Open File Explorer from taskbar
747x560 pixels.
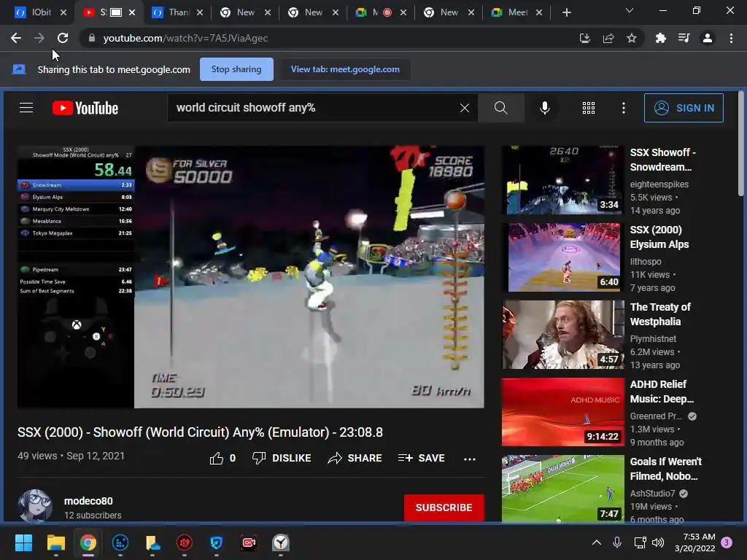(55, 542)
